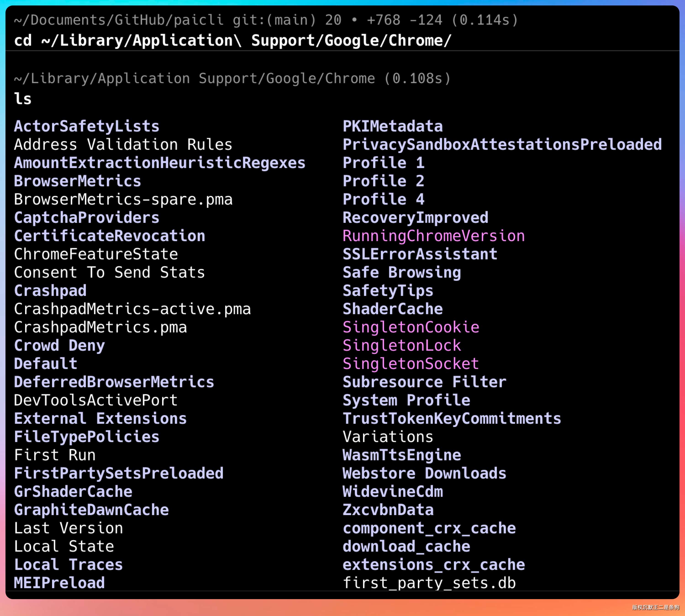The width and height of the screenshot is (685, 616).
Task: Click the "ls" command text
Action: [x=23, y=99]
